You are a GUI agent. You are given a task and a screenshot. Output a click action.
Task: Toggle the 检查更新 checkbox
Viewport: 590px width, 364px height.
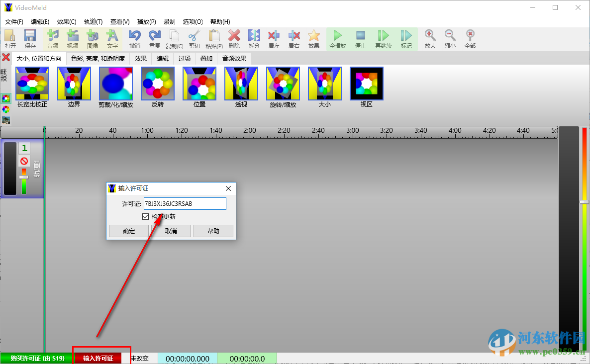tap(146, 217)
